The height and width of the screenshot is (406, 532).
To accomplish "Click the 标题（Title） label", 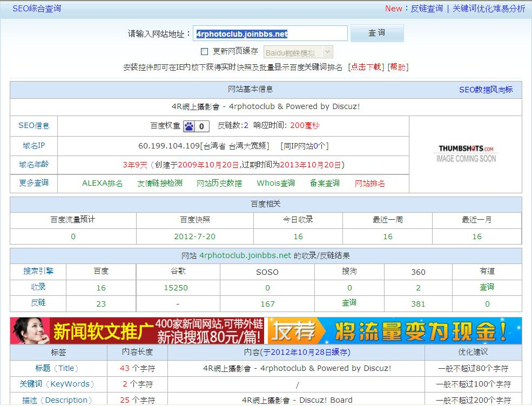I will pyautogui.click(x=57, y=368).
